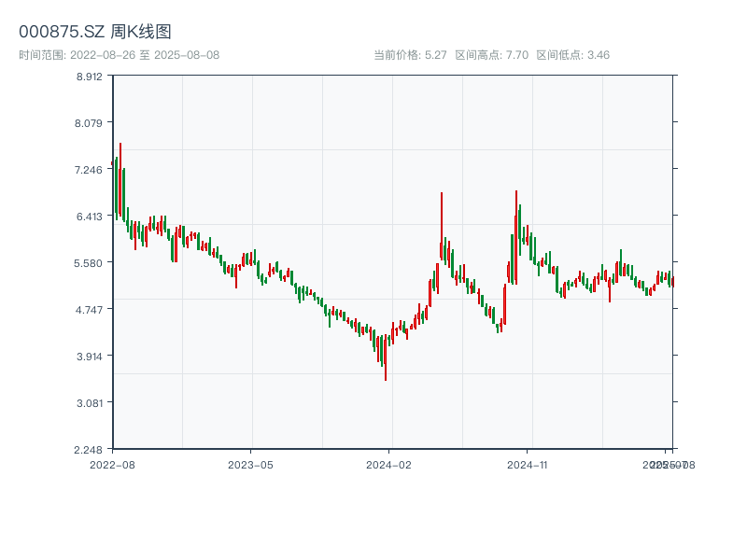Click the y-axis label 8.079

coord(89,123)
